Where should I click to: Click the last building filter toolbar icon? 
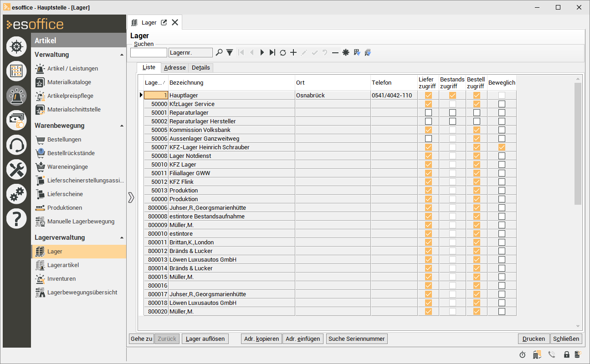368,53
